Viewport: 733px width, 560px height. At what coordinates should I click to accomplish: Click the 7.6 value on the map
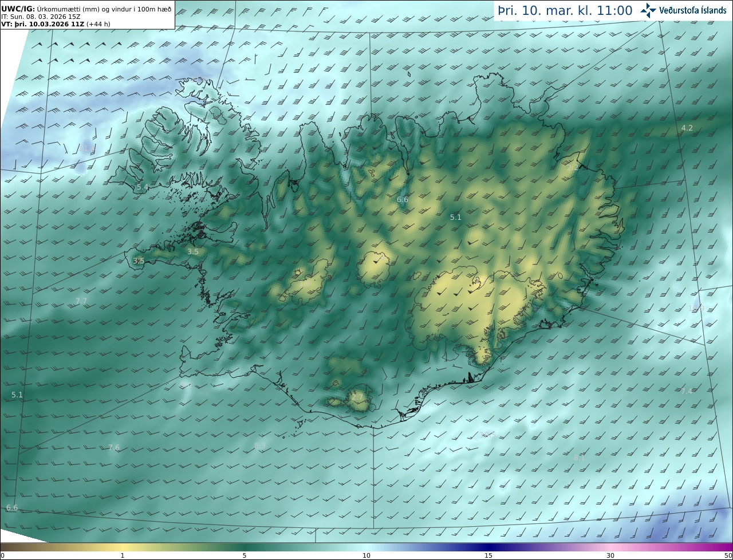pos(114,447)
